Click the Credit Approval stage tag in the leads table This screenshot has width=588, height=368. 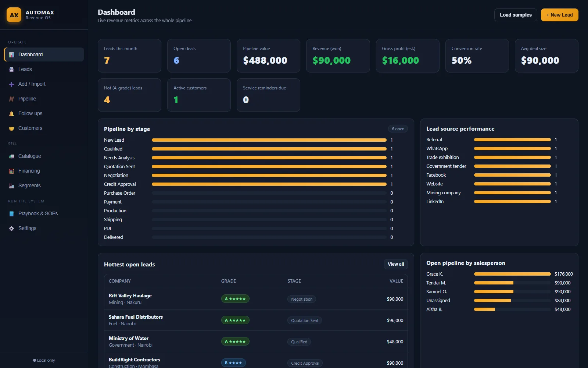coord(305,363)
